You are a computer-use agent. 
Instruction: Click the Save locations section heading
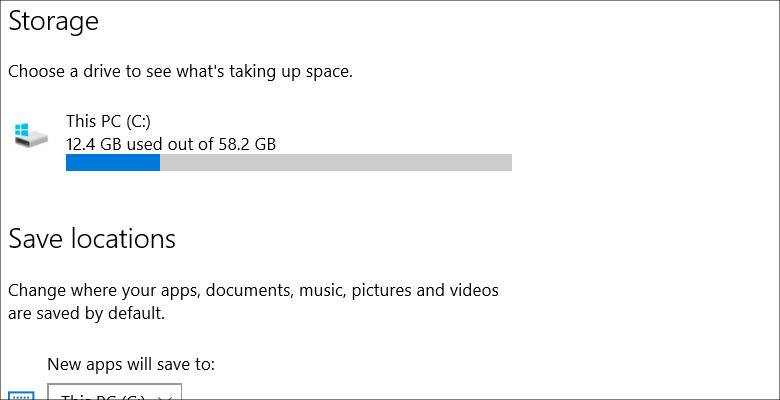pyautogui.click(x=92, y=239)
